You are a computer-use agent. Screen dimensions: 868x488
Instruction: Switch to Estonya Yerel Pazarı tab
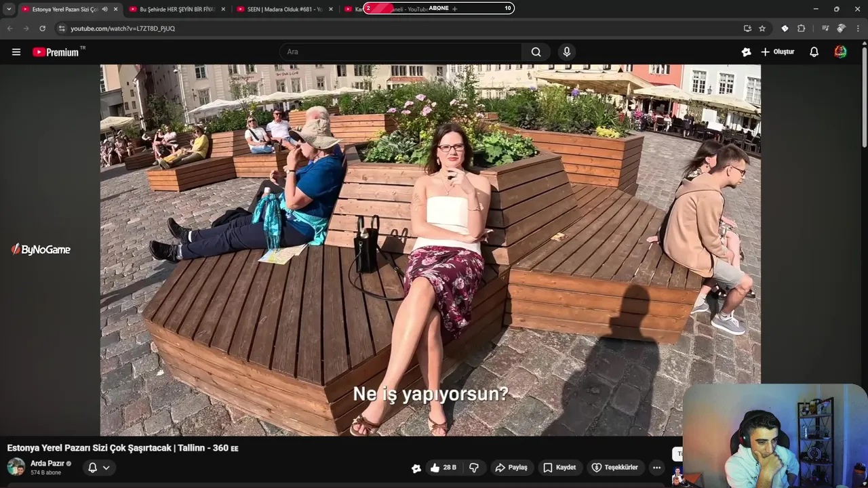pyautogui.click(x=65, y=9)
